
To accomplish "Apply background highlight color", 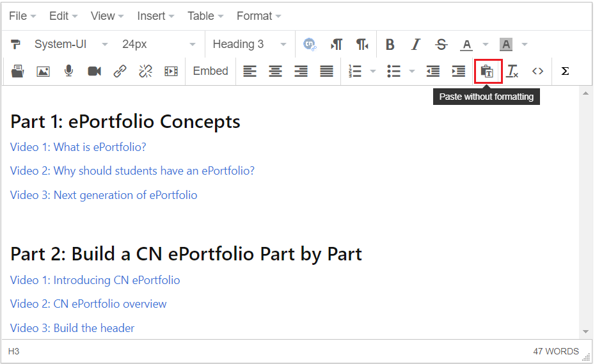I will click(x=506, y=44).
